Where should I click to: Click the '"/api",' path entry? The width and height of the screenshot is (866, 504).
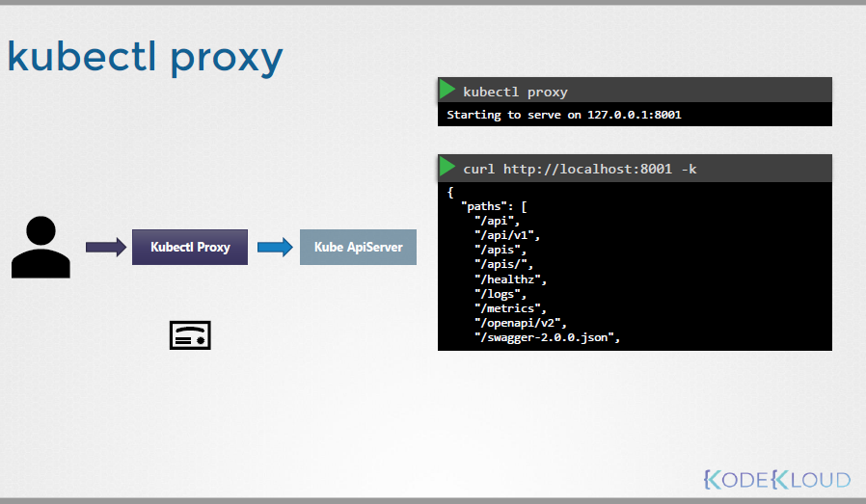497,221
